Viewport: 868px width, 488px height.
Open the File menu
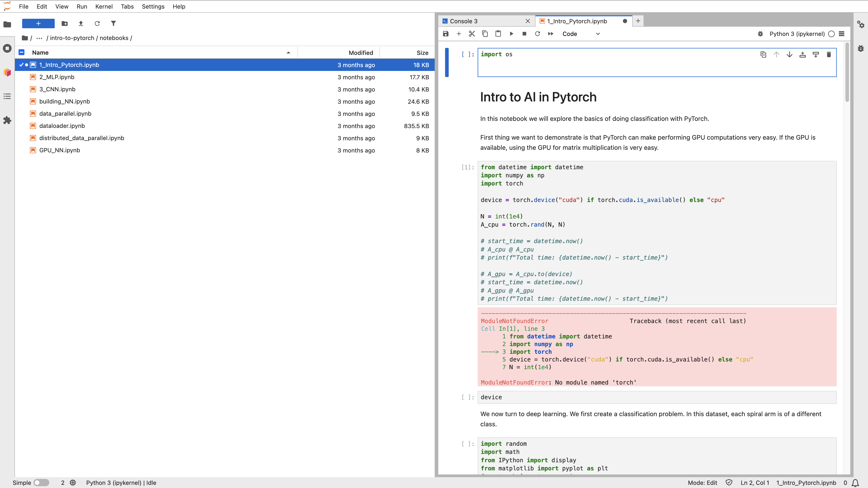[x=24, y=6]
